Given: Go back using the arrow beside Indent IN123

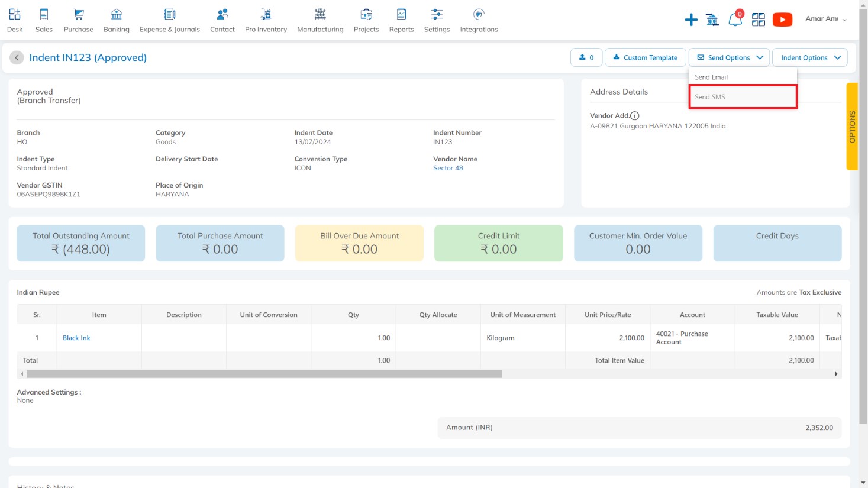Looking at the screenshot, I should 17,57.
